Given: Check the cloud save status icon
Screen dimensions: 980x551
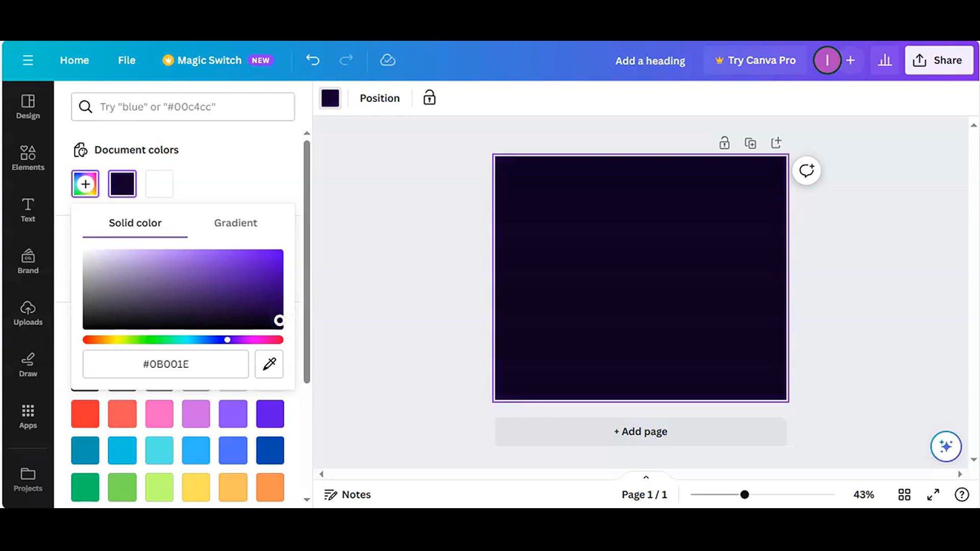Looking at the screenshot, I should (388, 60).
